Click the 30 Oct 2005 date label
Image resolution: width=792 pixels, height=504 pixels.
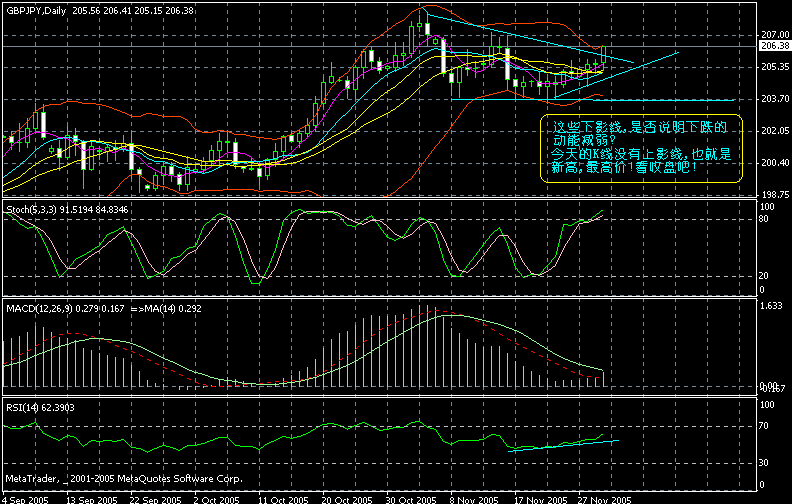click(410, 497)
